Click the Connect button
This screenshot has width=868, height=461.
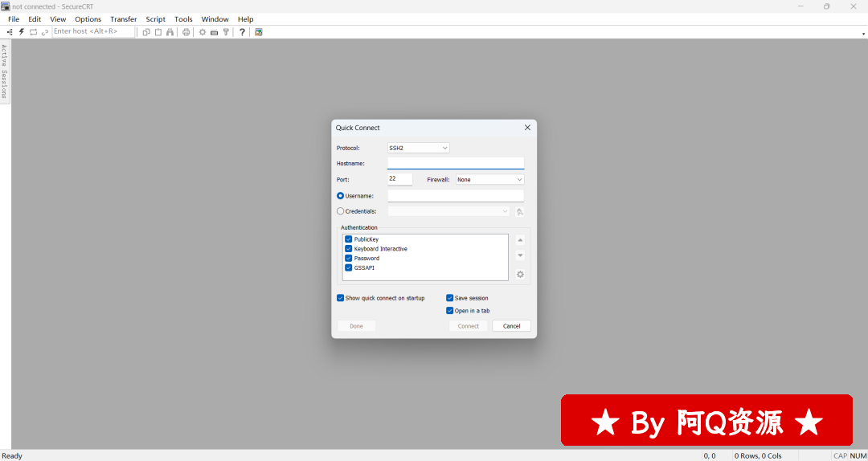(x=469, y=326)
